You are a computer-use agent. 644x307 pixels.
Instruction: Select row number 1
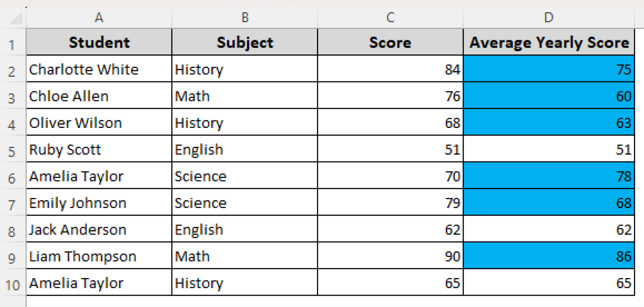pyautogui.click(x=13, y=42)
